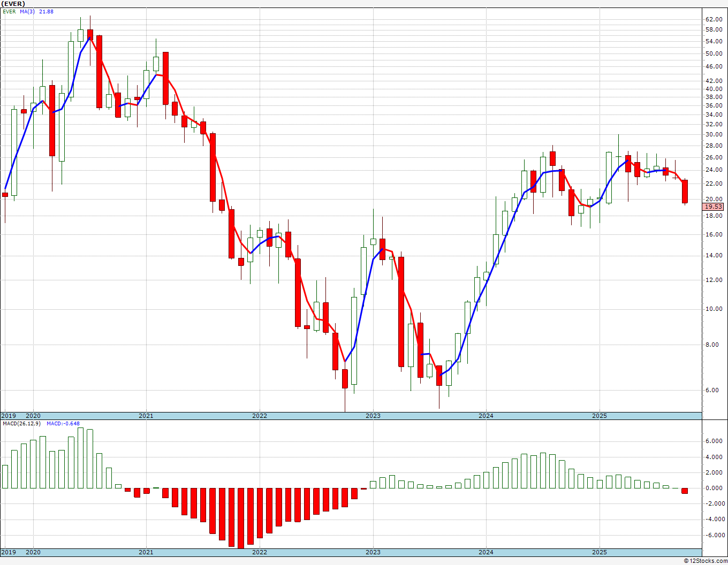Click the 2.000 MACD axis label

pos(715,472)
